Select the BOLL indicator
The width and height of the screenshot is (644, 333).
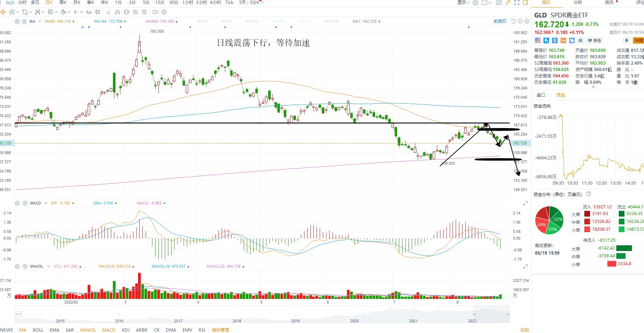click(x=38, y=330)
